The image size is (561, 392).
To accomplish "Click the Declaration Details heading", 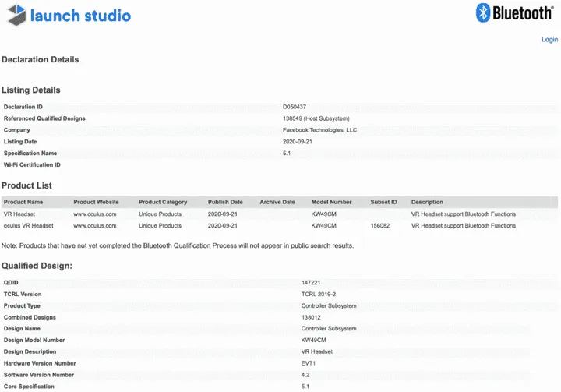I will coord(40,59).
